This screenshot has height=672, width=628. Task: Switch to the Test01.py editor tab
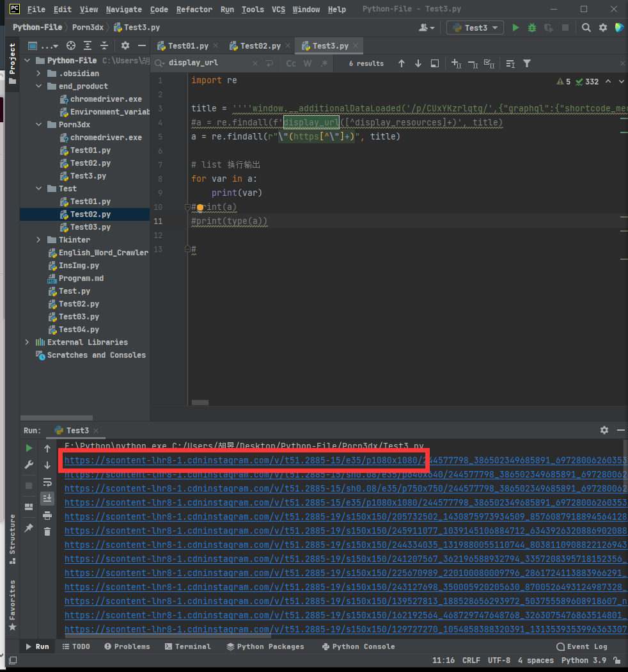pos(187,46)
